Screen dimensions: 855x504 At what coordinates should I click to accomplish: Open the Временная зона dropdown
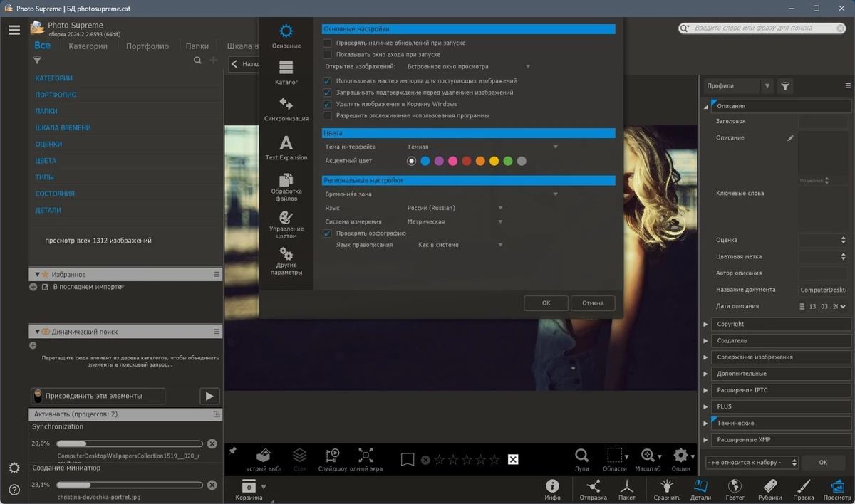(x=482, y=194)
